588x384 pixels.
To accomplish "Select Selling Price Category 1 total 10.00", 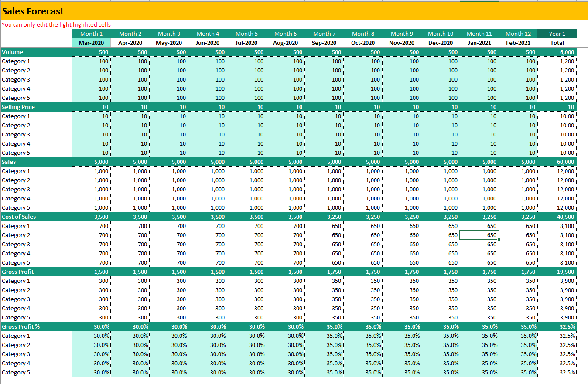I will tap(557, 116).
